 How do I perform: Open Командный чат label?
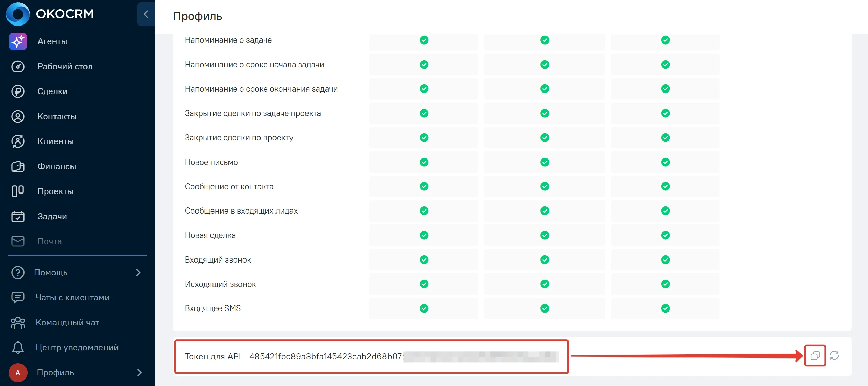click(x=67, y=323)
